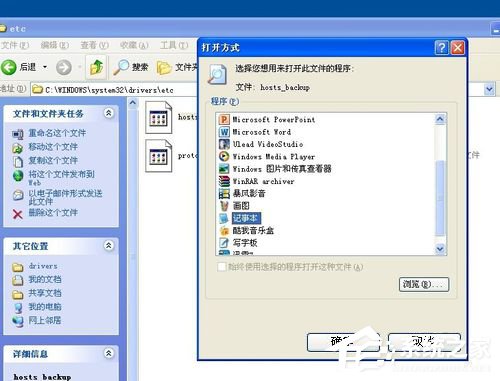Open search via magnifier icon

tap(121, 67)
